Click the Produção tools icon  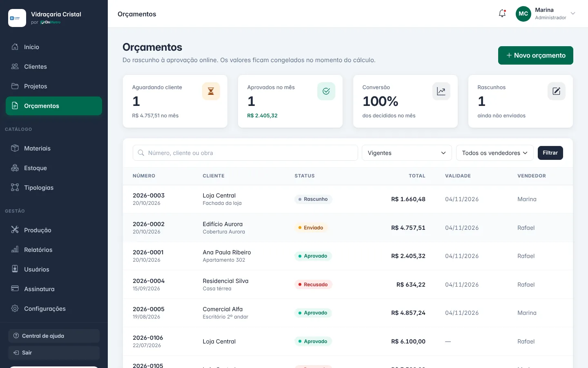(15, 230)
